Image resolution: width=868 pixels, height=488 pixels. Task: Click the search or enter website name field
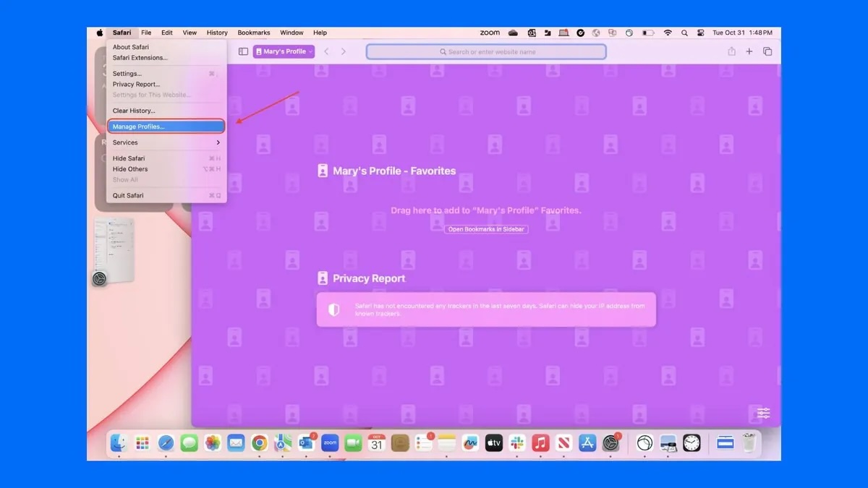tap(486, 52)
